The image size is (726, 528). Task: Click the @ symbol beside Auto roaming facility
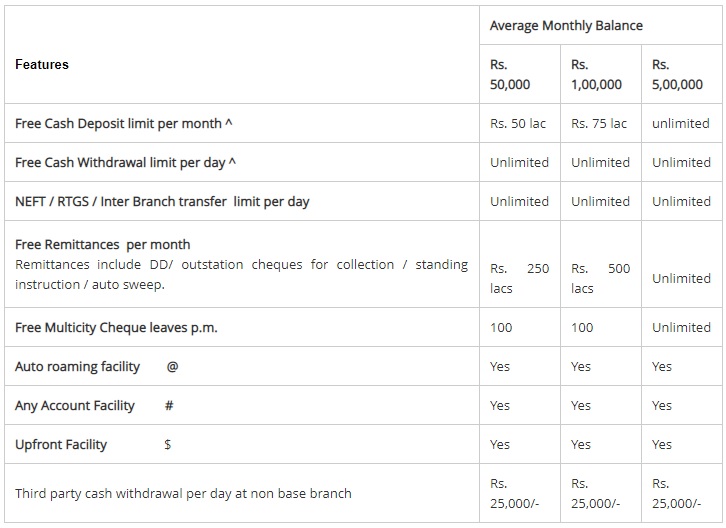172,366
